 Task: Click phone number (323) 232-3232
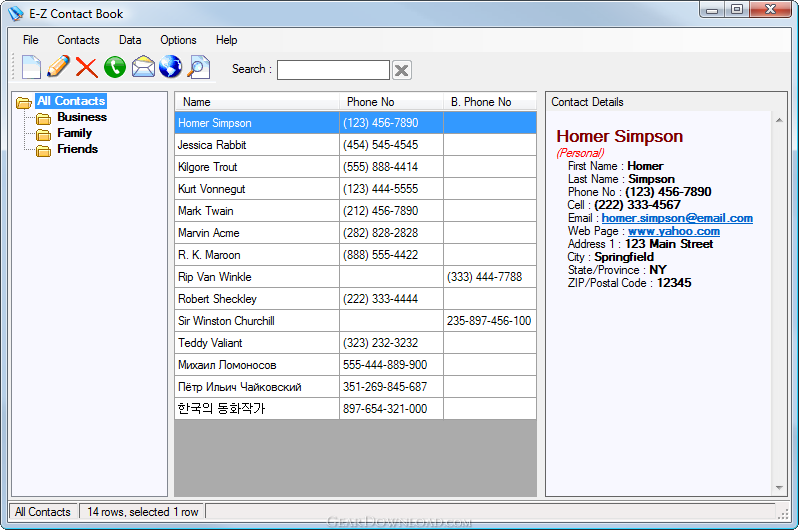[x=380, y=342]
